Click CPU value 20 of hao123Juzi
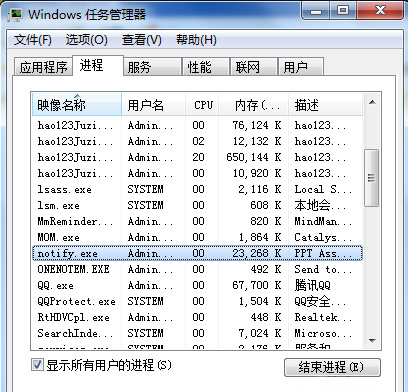408x392 pixels. [198, 157]
